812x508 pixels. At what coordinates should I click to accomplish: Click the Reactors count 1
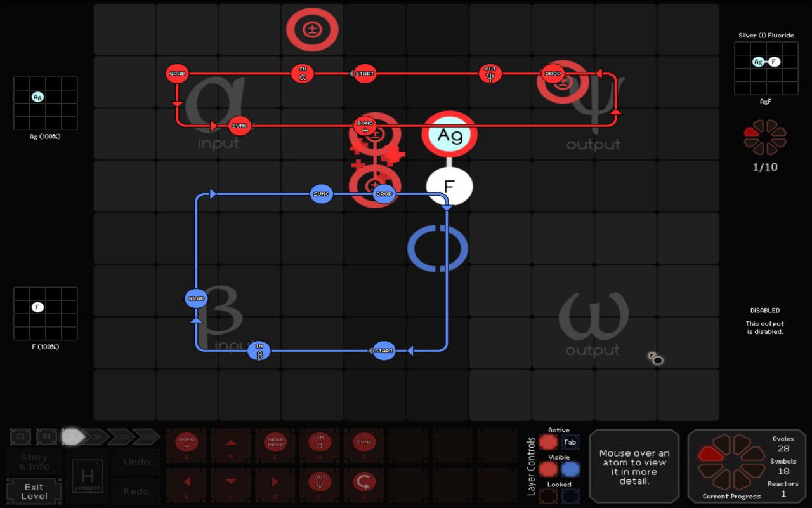783,493
